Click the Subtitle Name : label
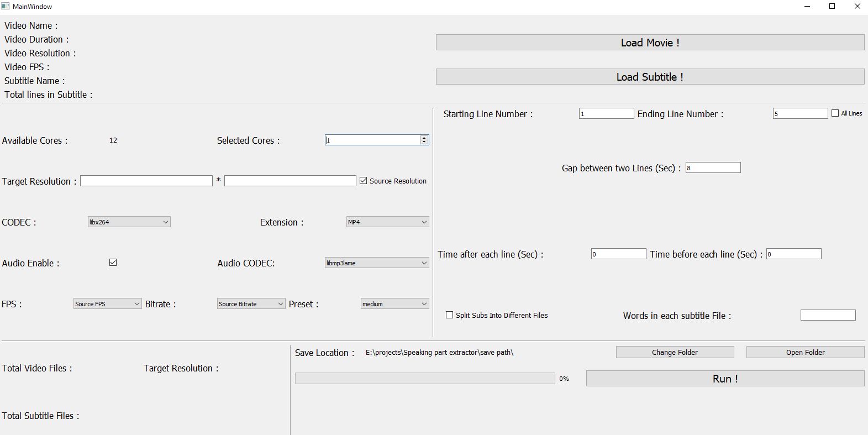The width and height of the screenshot is (868, 435). coord(34,81)
